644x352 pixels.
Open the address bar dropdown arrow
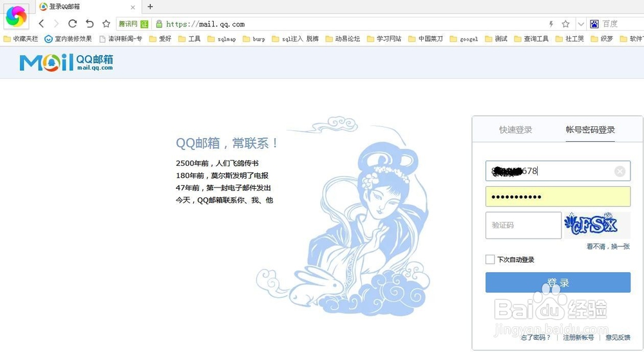click(581, 24)
